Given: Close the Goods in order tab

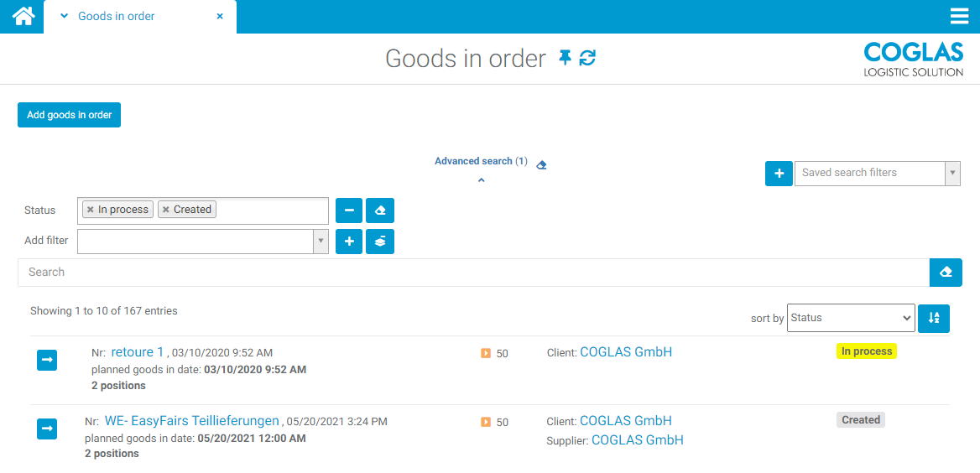Looking at the screenshot, I should click(220, 16).
